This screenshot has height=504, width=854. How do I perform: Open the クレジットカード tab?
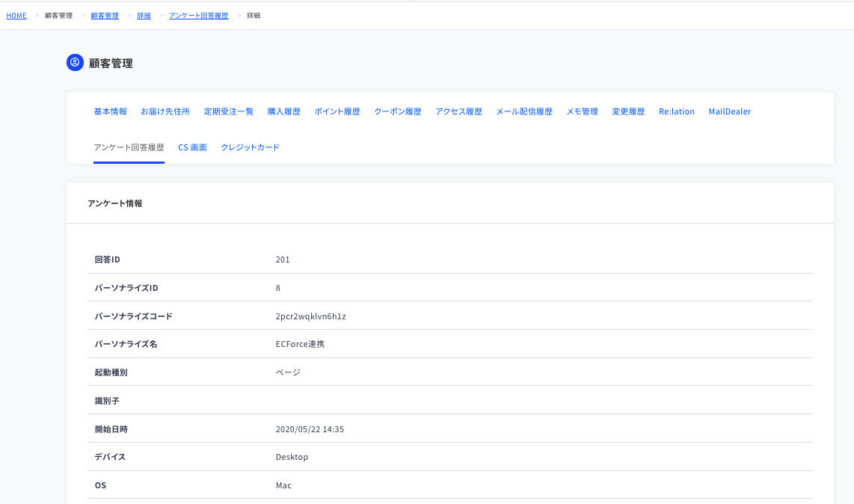click(250, 147)
